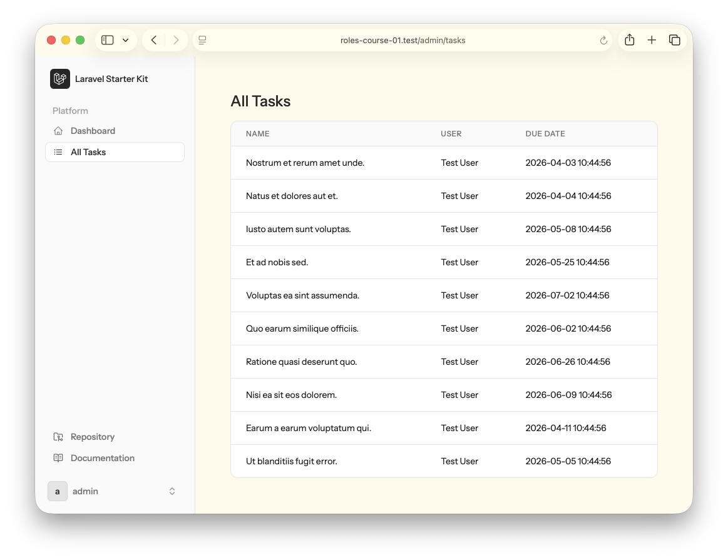Go to Dashboard in the sidebar
The width and height of the screenshot is (728, 560).
pos(93,131)
